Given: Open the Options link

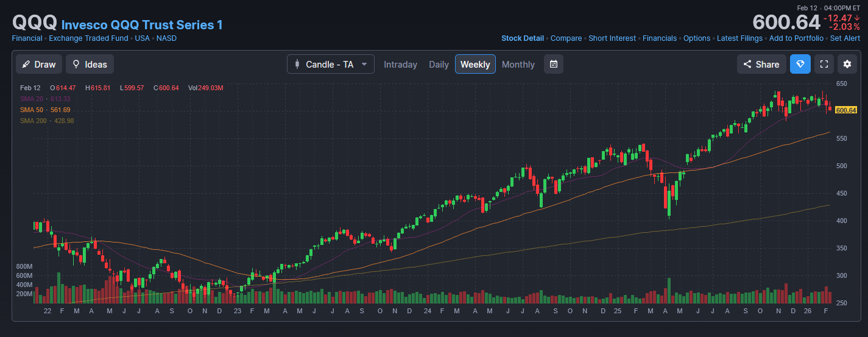Looking at the screenshot, I should click(x=697, y=38).
